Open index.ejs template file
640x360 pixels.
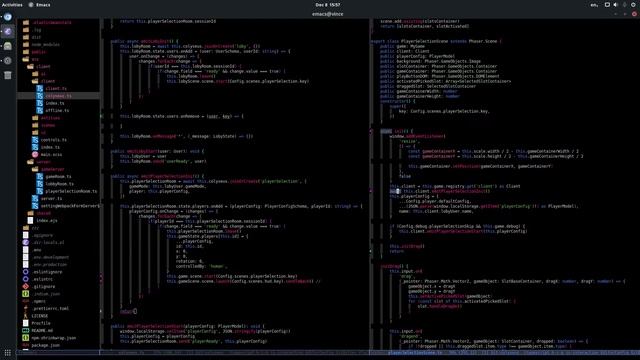[47, 221]
